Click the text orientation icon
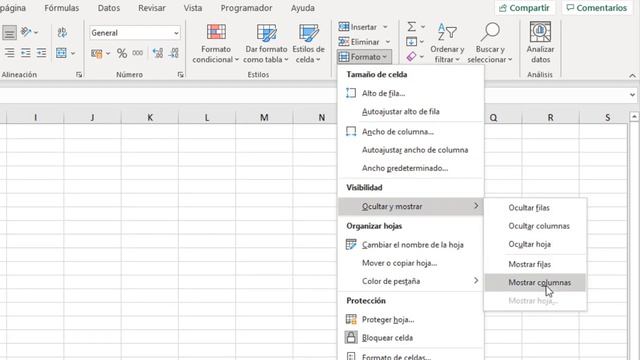The height and width of the screenshot is (360, 640). click(x=26, y=32)
